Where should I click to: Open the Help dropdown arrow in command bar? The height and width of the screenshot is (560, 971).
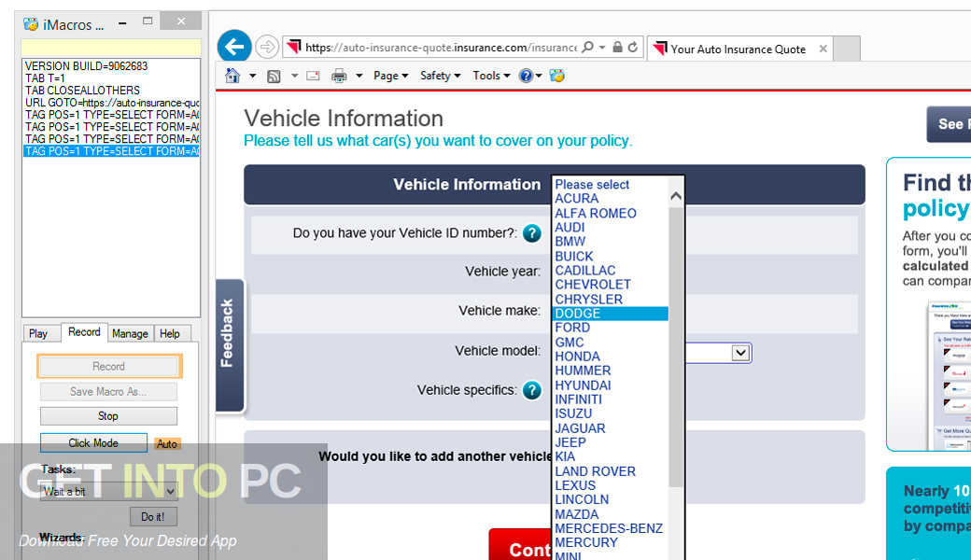(x=539, y=77)
